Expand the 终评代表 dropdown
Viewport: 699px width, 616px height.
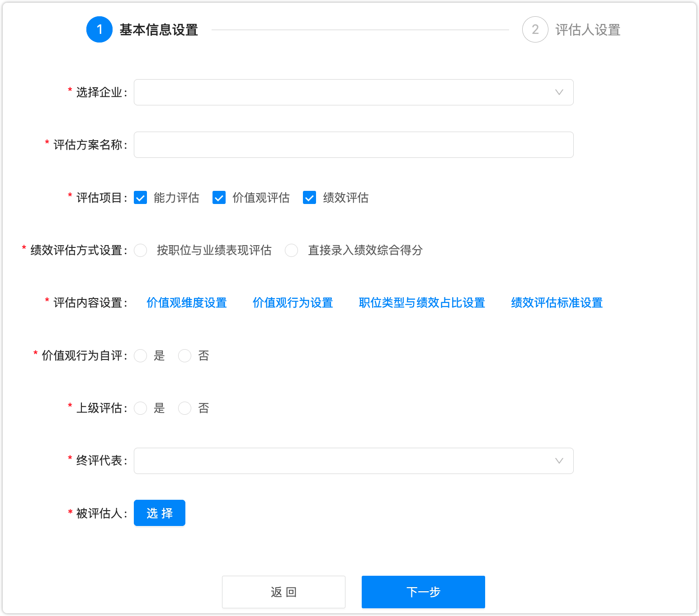tap(353, 461)
